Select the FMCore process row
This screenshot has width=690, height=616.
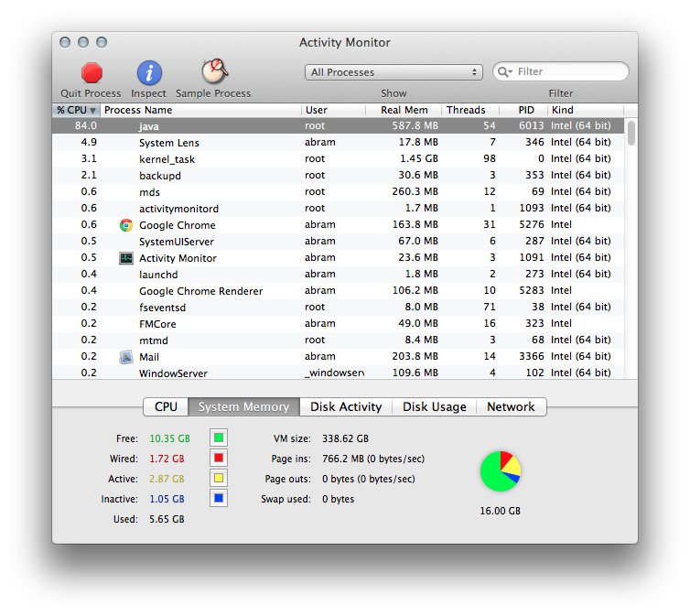338,324
